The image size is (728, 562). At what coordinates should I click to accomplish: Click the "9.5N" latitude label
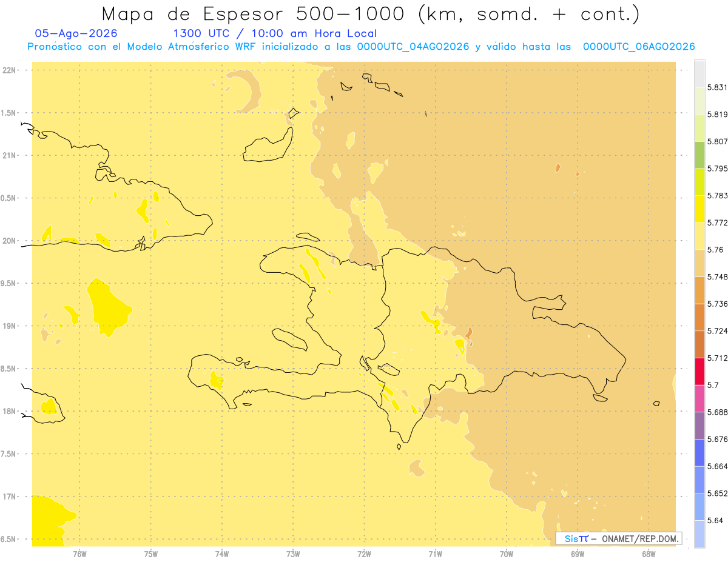tap(9, 283)
